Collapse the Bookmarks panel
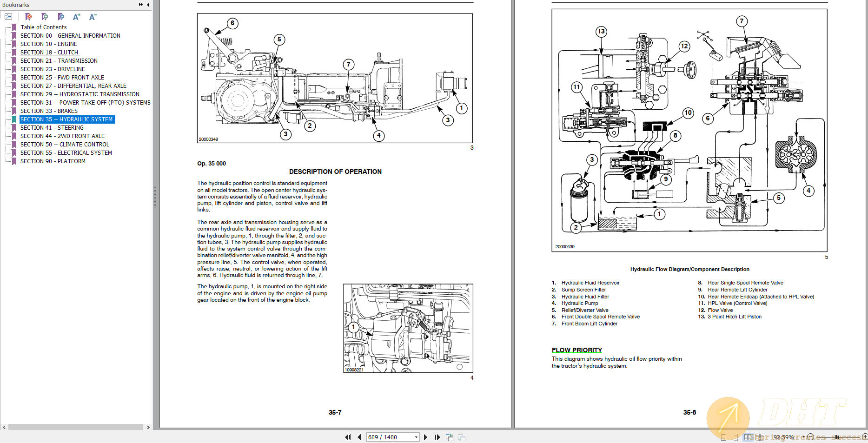Viewport: 868px width, 443px height. pyautogui.click(x=148, y=5)
